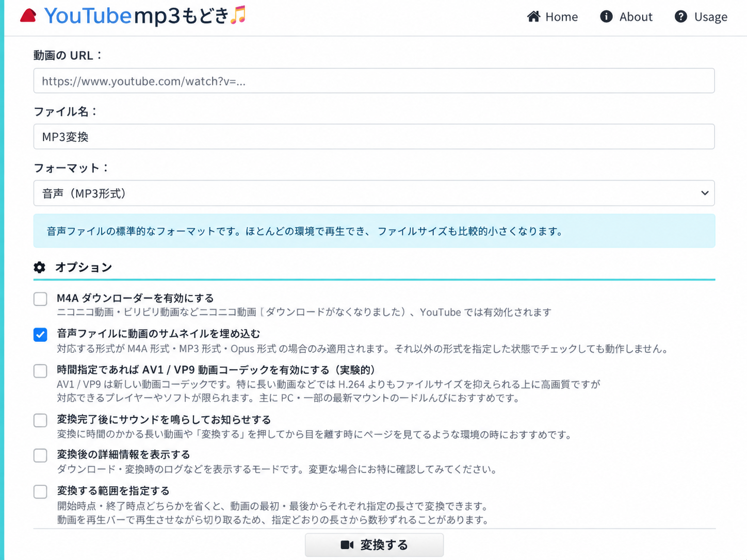This screenshot has width=747, height=560.
Task: Open the Usage menu item
Action: [701, 17]
